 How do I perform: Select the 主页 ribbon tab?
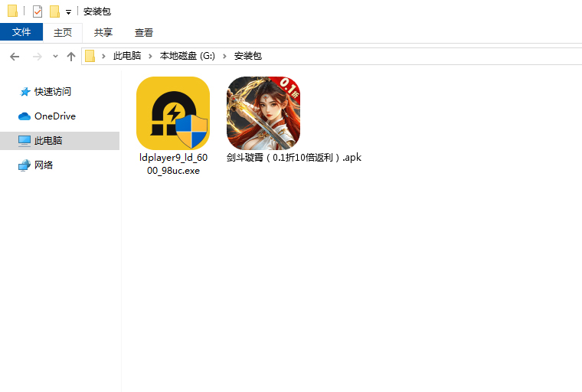tap(63, 32)
